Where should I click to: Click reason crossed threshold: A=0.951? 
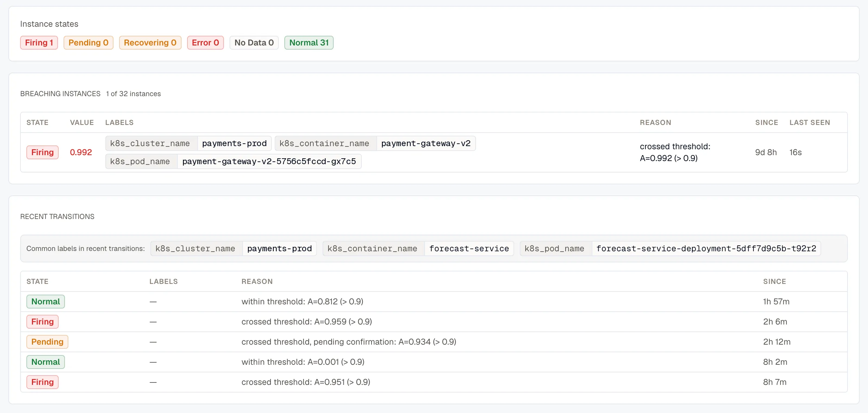click(x=306, y=382)
